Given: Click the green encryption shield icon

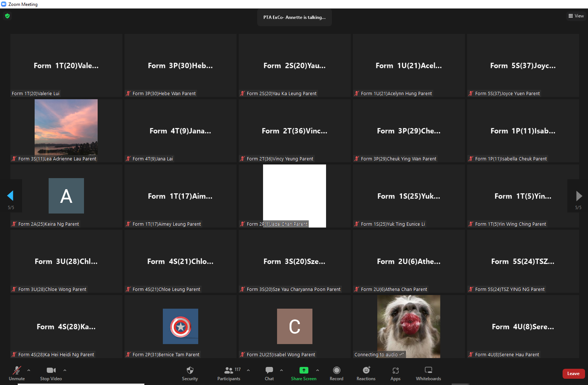Looking at the screenshot, I should coord(7,16).
